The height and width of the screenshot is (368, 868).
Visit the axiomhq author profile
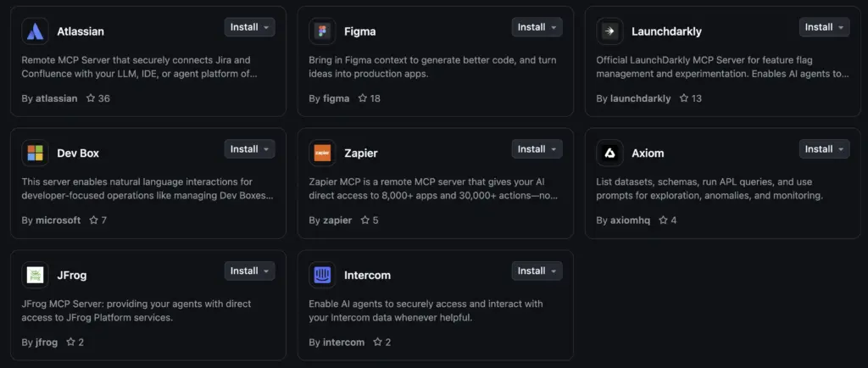click(632, 220)
